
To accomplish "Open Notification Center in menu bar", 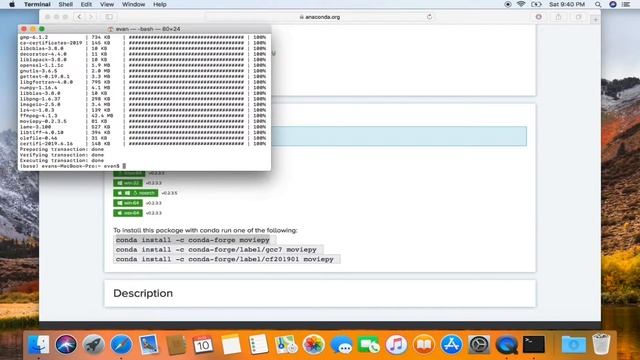I will (626, 4).
